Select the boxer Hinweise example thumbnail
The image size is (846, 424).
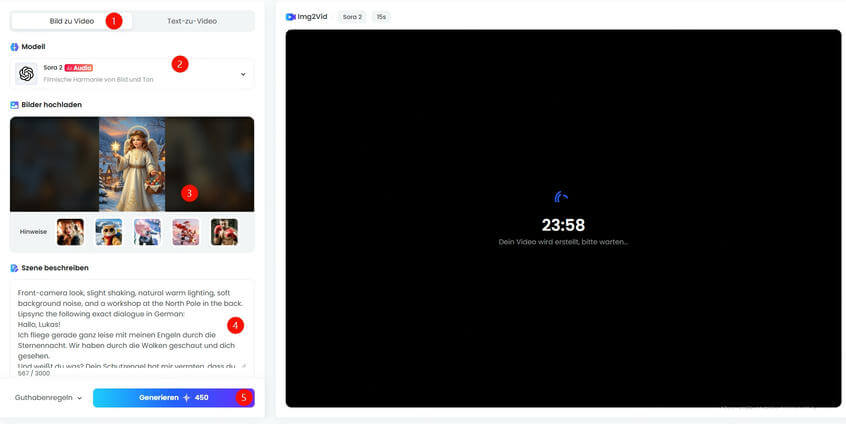[x=224, y=232]
